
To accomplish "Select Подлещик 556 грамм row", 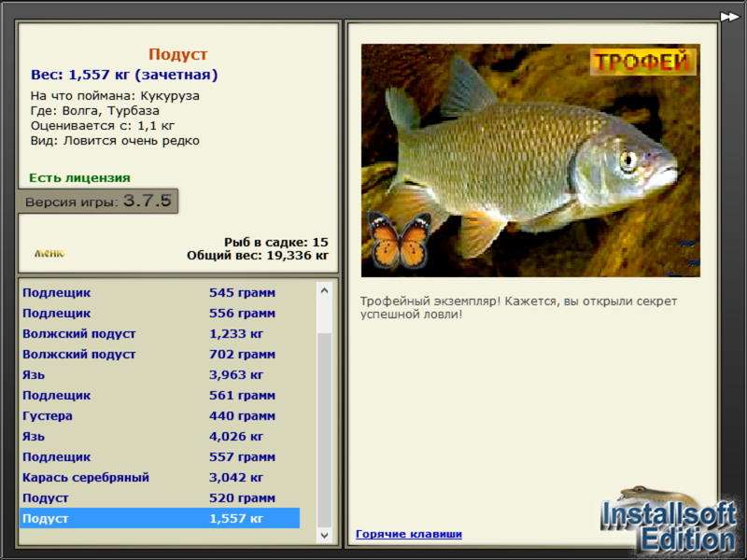I will coord(160,313).
